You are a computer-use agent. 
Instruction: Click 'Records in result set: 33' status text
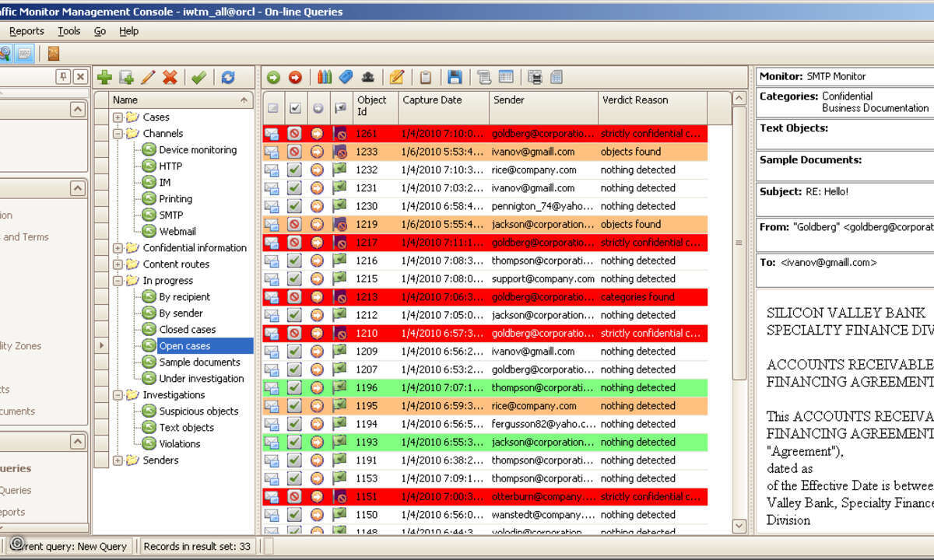click(x=197, y=547)
